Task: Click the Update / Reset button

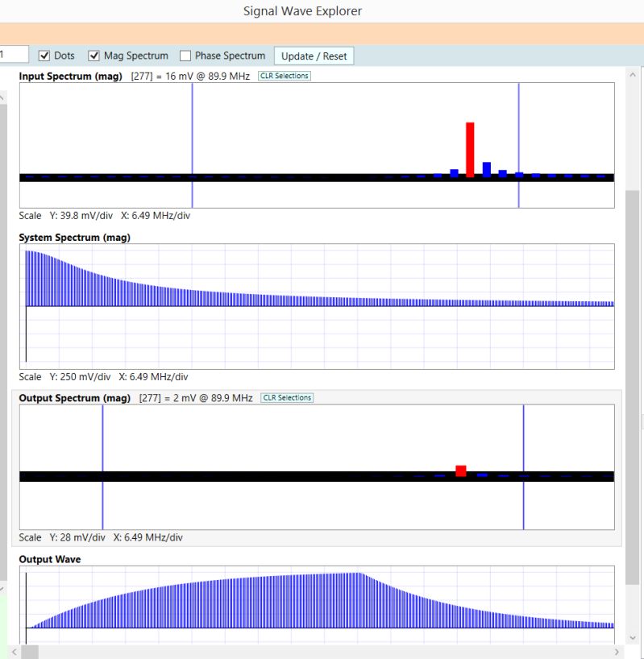Action: pyautogui.click(x=314, y=56)
